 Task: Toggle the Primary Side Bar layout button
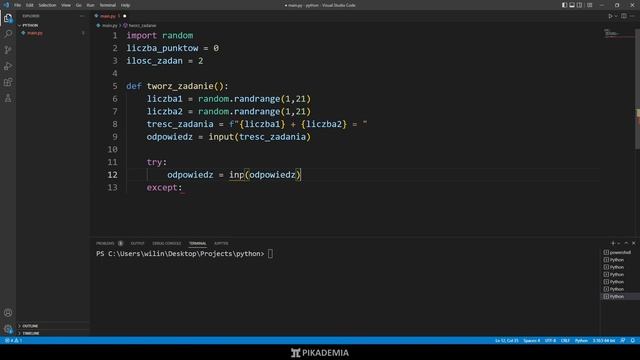coord(564,5)
